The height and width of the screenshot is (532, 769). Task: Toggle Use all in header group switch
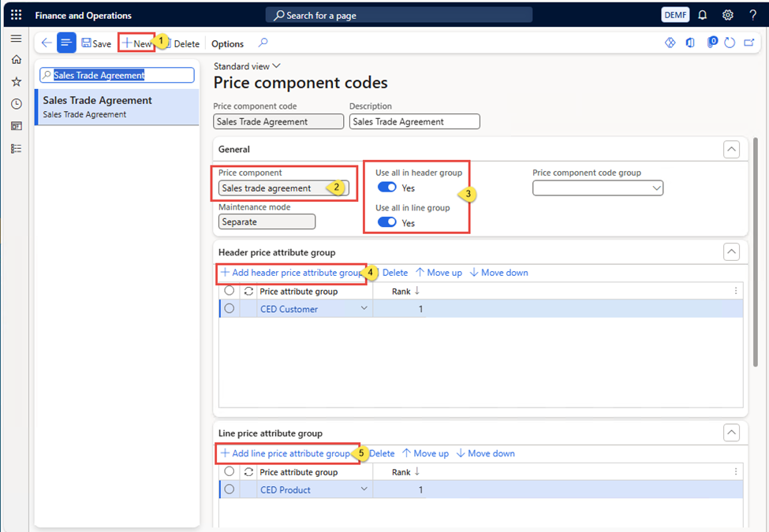point(387,188)
